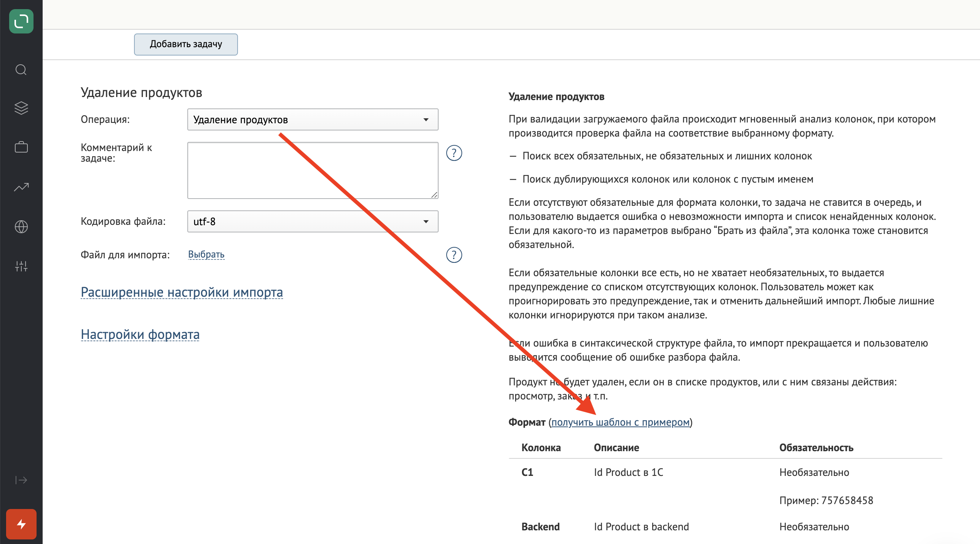Show help for task comment field
Image resolution: width=980 pixels, height=544 pixels.
[454, 153]
